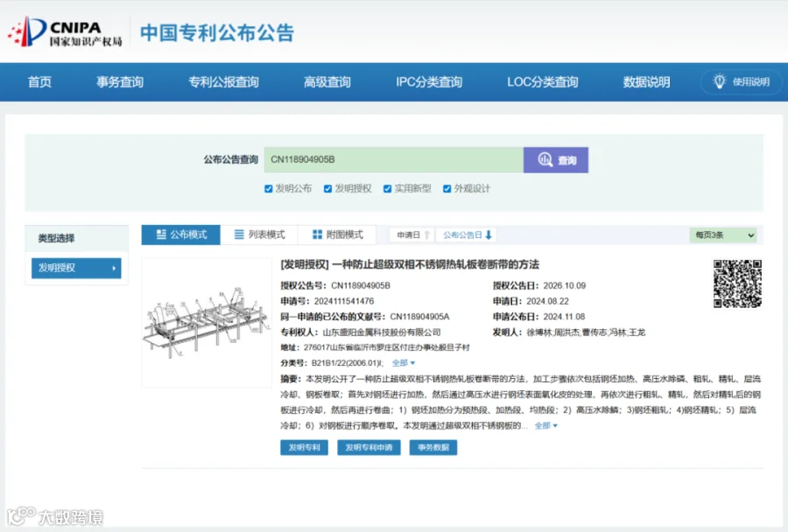Viewport: 788px width, 532px height.
Task: Sort results by 申请日
Action: [x=412, y=234]
